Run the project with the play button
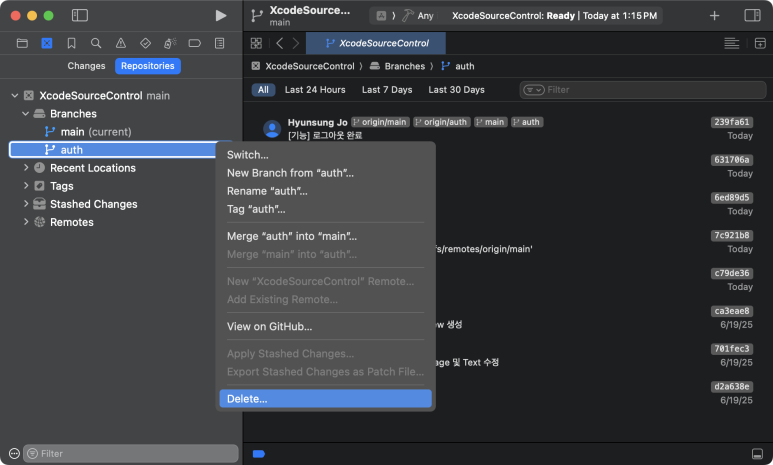The width and height of the screenshot is (773, 465). point(221,15)
